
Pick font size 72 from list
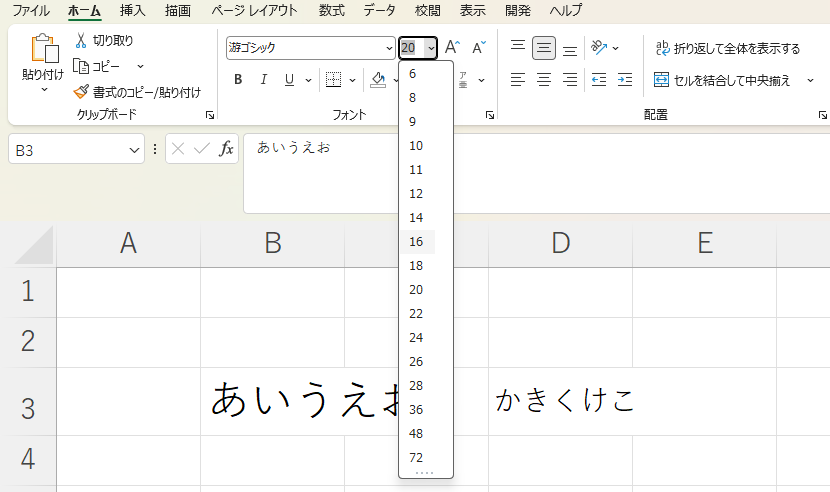coord(418,458)
